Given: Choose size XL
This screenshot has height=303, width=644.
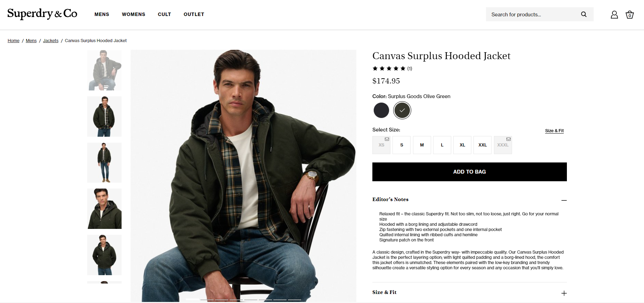Looking at the screenshot, I should [462, 145].
